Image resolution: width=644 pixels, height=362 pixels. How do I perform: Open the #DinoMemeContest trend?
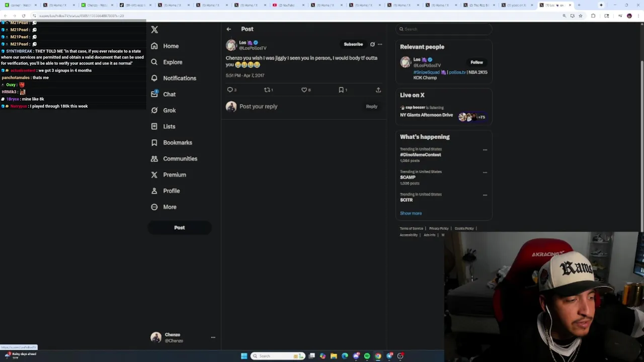(421, 155)
